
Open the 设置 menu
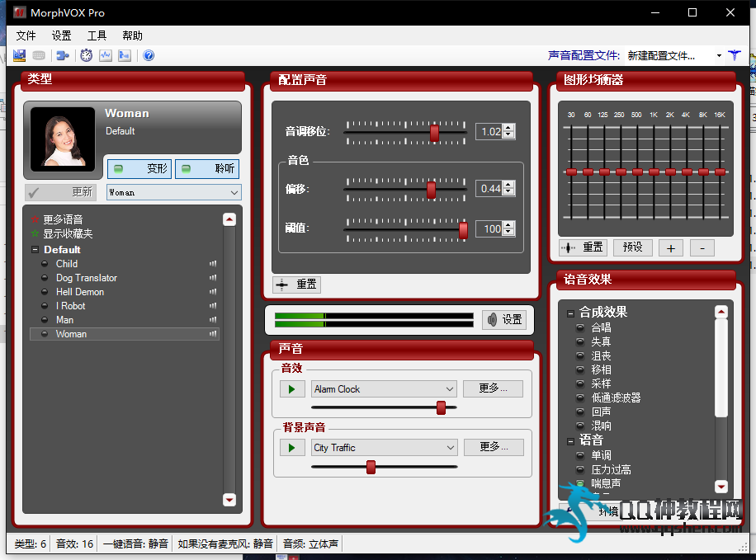pyautogui.click(x=61, y=35)
